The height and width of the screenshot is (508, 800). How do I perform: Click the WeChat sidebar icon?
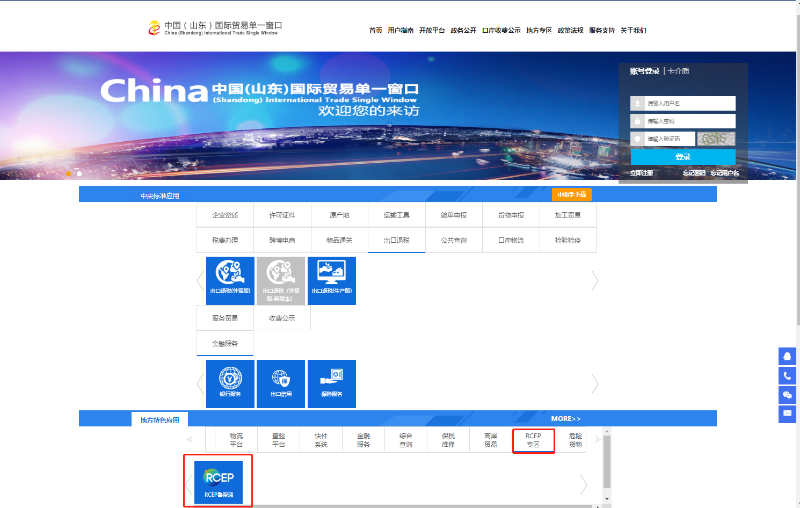coord(787,395)
